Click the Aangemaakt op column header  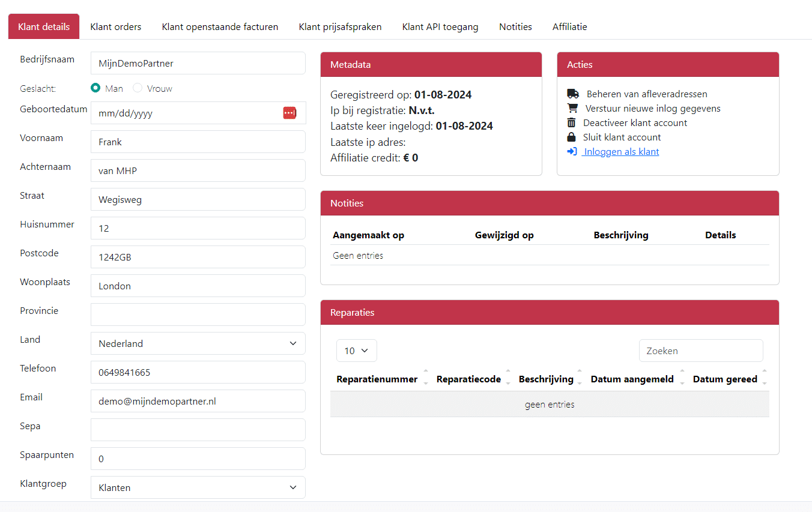[368, 235]
